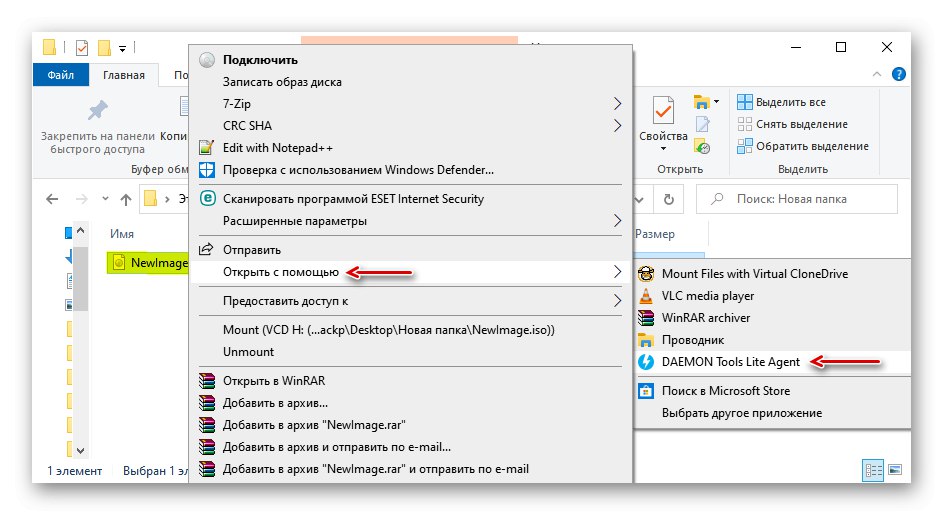Click the Проводник folder icon
The image size is (943, 515).
(x=646, y=340)
